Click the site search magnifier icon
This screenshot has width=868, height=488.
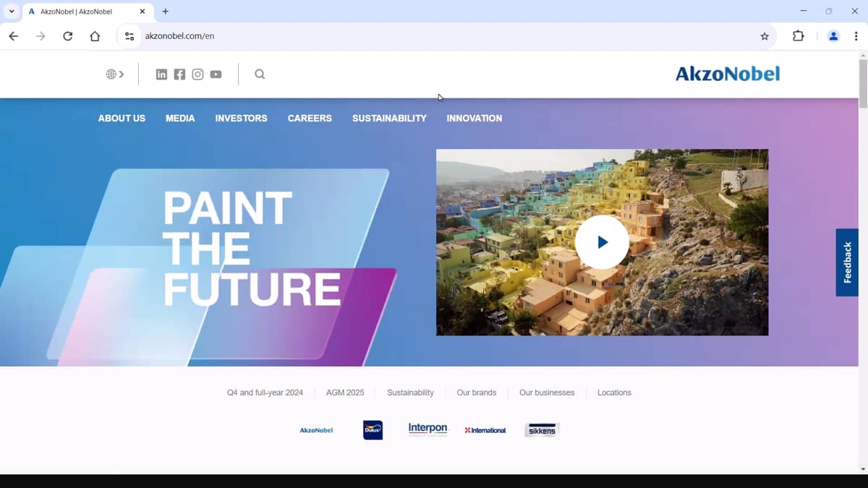tap(260, 74)
